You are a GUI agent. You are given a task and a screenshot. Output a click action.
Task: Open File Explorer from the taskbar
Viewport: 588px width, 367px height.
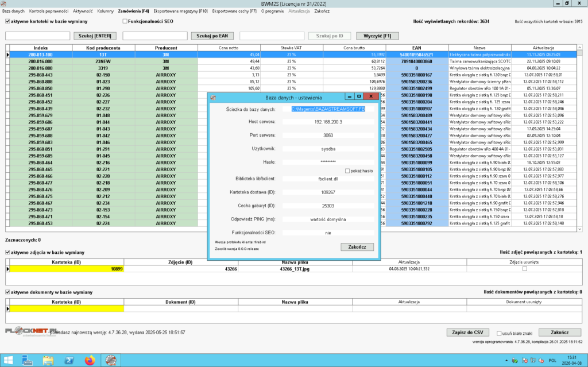tap(48, 360)
